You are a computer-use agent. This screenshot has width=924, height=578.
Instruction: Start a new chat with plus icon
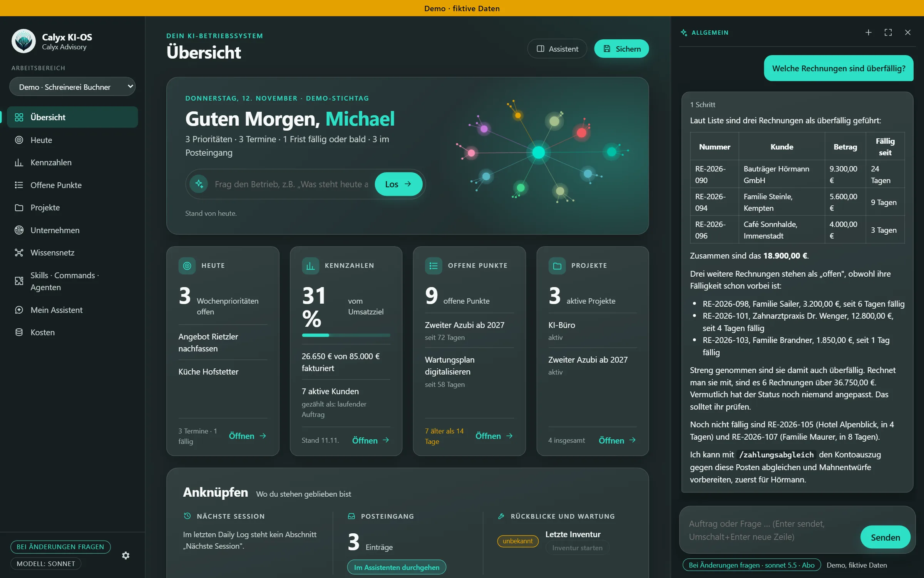(869, 32)
